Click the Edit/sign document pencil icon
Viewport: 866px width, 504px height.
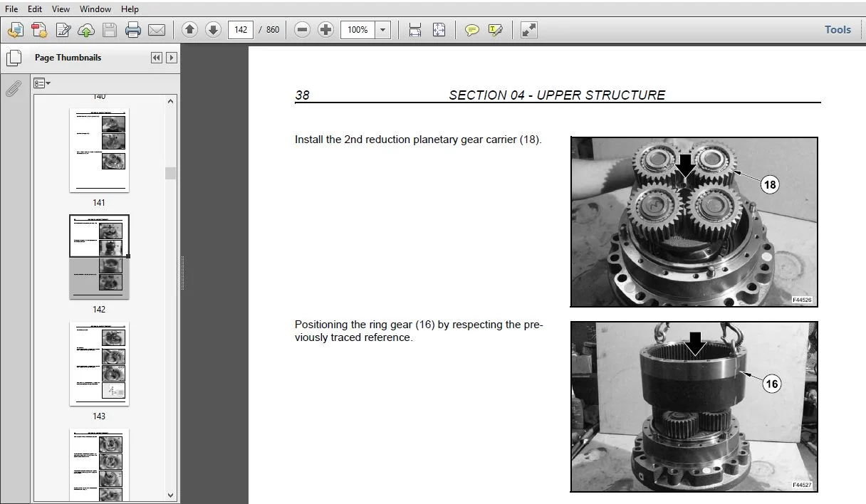point(63,30)
